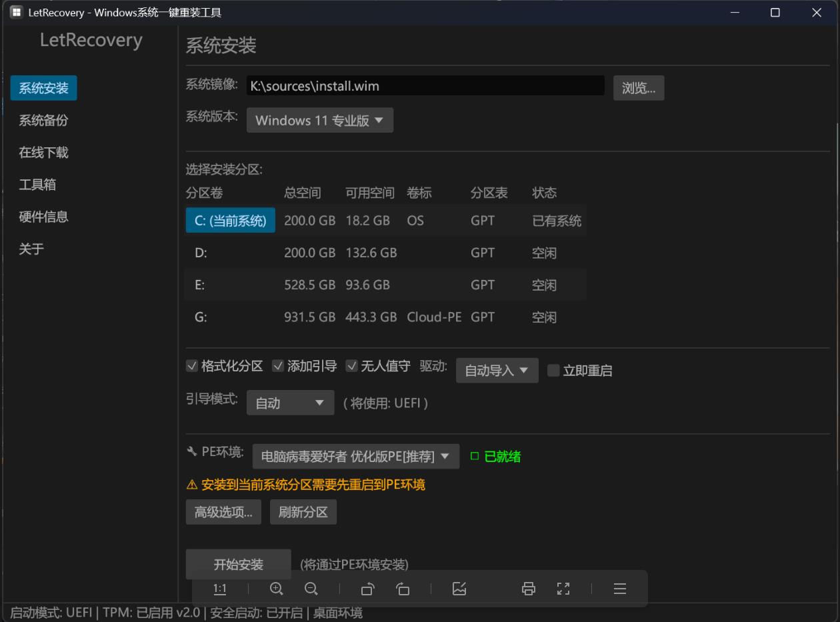Open the 引导模式 boot mode dropdown
The width and height of the screenshot is (840, 622).
coord(290,403)
